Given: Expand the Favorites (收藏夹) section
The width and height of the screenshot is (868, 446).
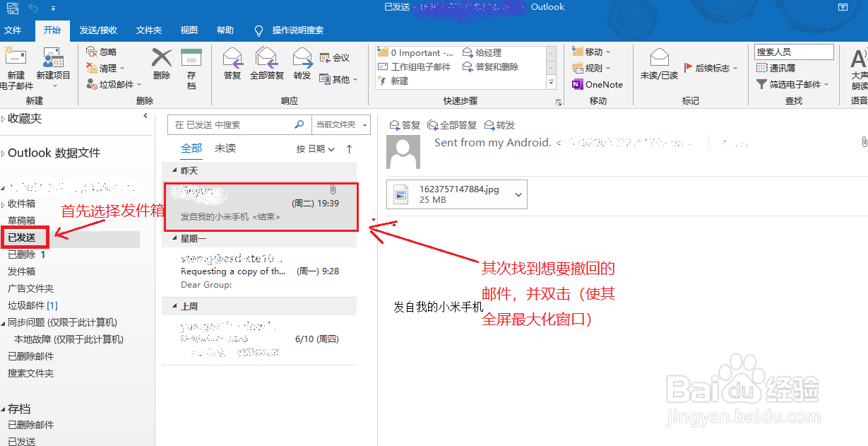Looking at the screenshot, I should (x=4, y=119).
